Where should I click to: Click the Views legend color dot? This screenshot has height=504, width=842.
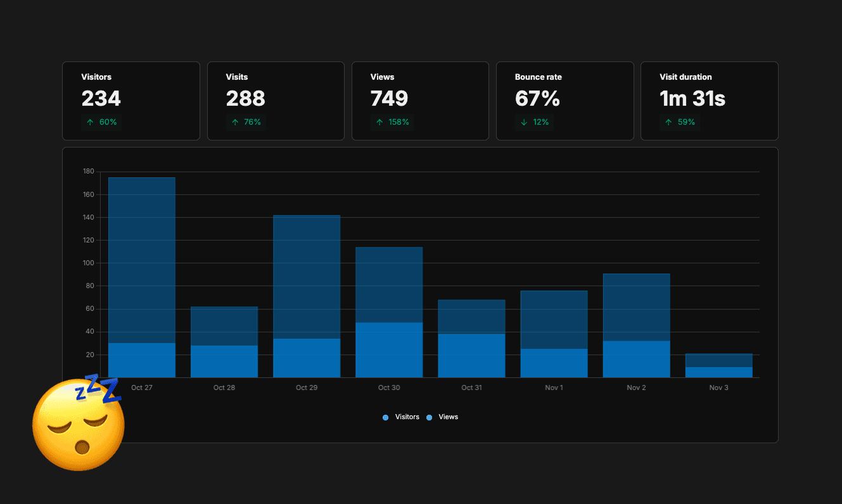430,417
